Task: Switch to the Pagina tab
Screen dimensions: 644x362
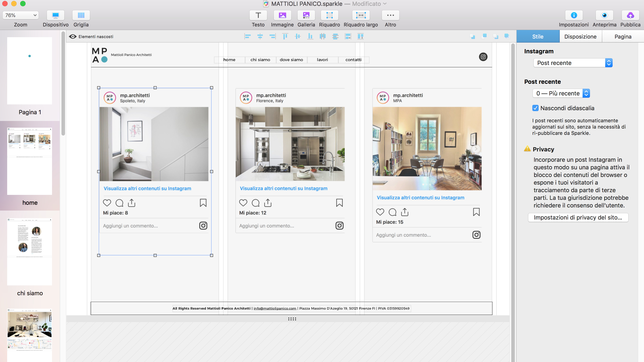Action: click(x=623, y=37)
